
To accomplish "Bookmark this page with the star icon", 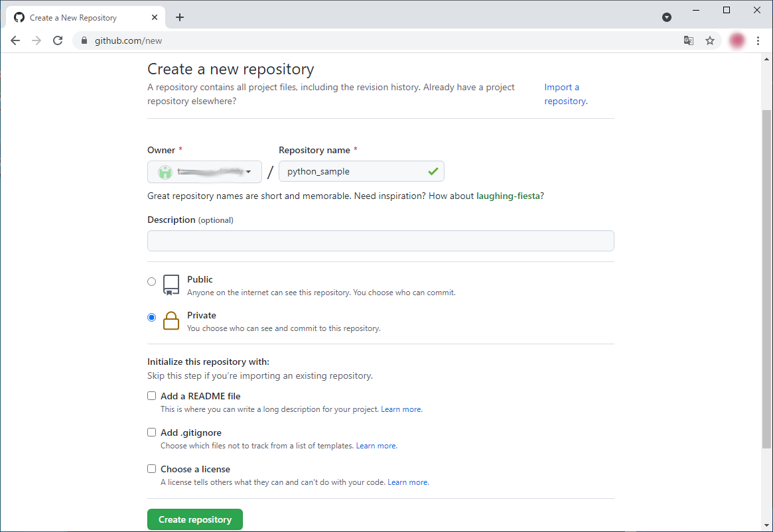I will pyautogui.click(x=710, y=40).
